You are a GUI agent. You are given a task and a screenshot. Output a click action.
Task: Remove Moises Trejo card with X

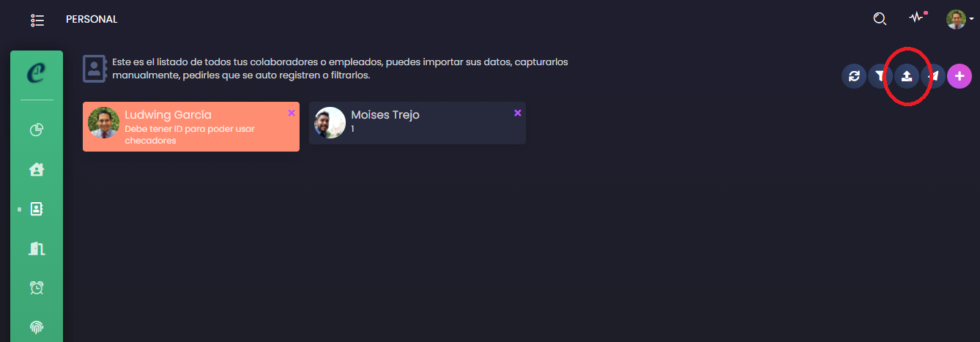click(x=518, y=113)
